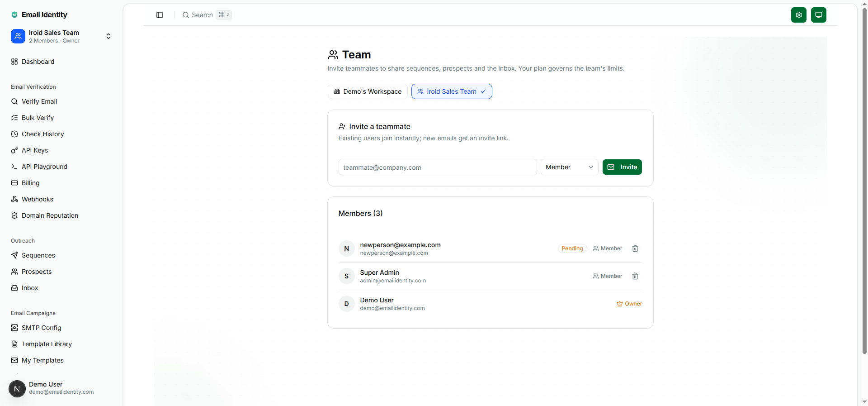
Task: Delete the pending newperson@example.com invite
Action: point(635,248)
